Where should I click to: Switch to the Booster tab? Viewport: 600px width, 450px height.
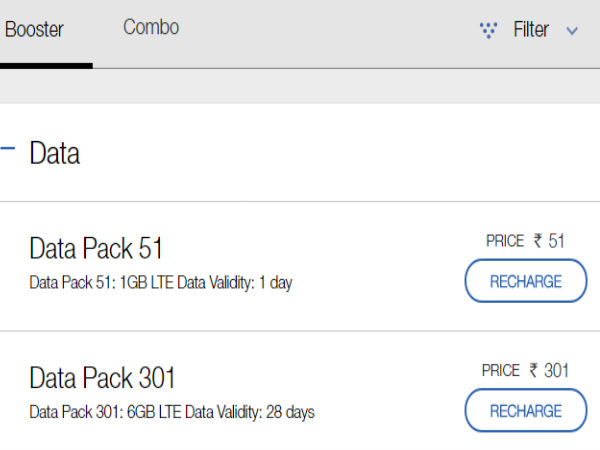pos(34,29)
